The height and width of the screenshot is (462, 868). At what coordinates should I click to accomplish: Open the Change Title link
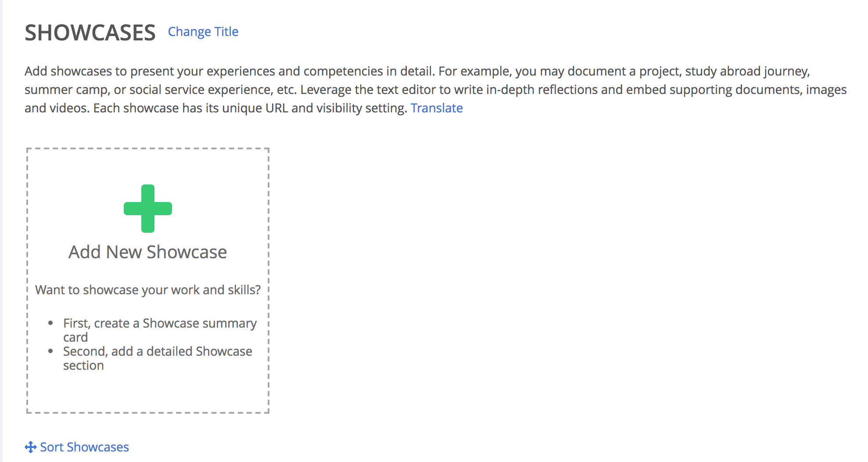click(x=203, y=32)
